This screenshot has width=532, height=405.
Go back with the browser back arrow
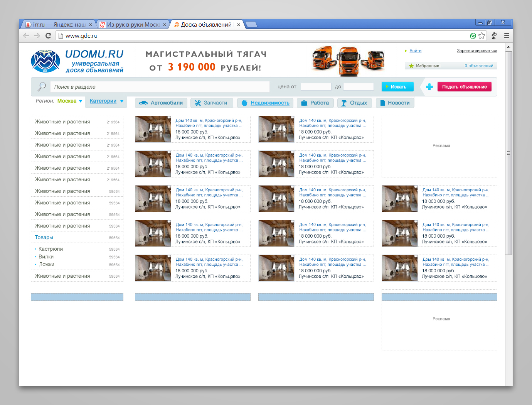[x=26, y=35]
